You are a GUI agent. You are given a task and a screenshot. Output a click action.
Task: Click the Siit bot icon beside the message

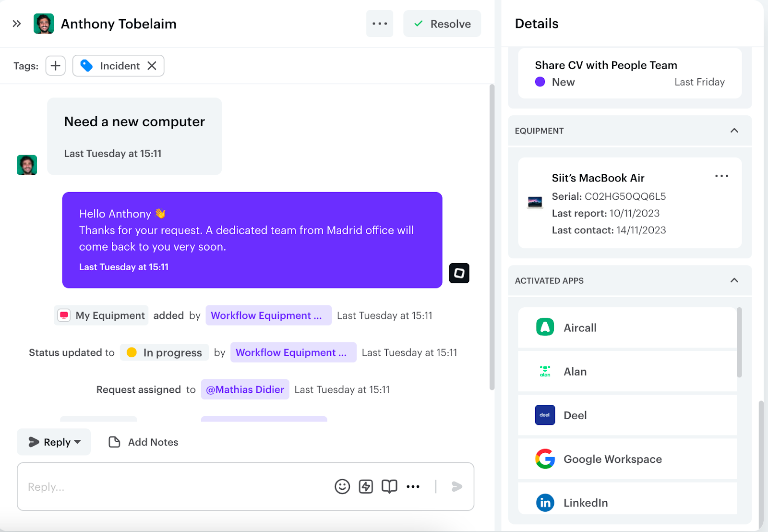point(459,273)
